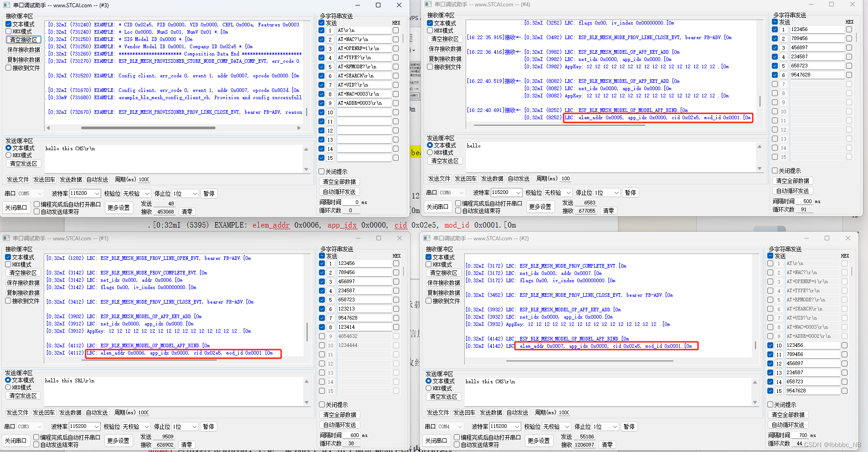Toggle HEX checkbox for row 1 in window #4
The height and width of the screenshot is (452, 868).
(x=849, y=30)
